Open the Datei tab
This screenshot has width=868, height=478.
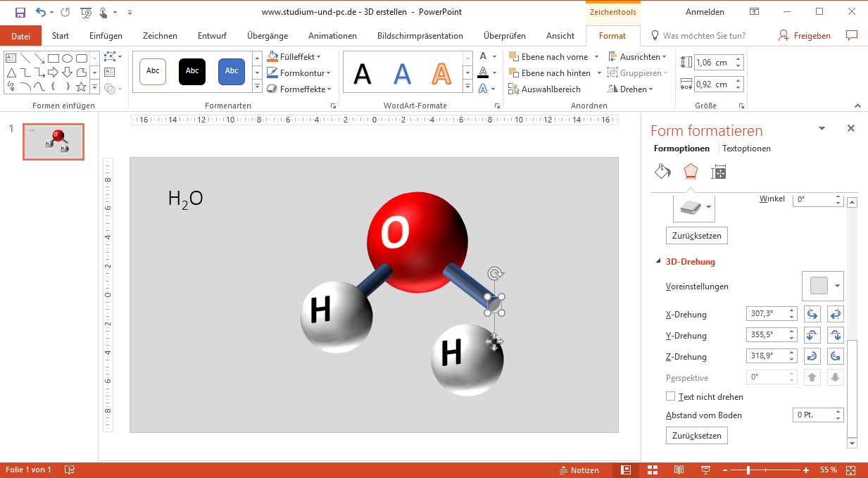pos(21,36)
